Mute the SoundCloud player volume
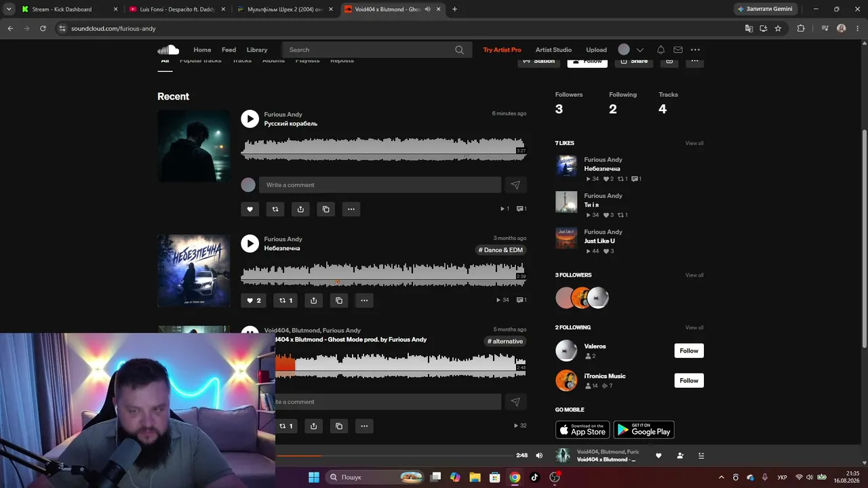The width and height of the screenshot is (868, 488). point(539,455)
